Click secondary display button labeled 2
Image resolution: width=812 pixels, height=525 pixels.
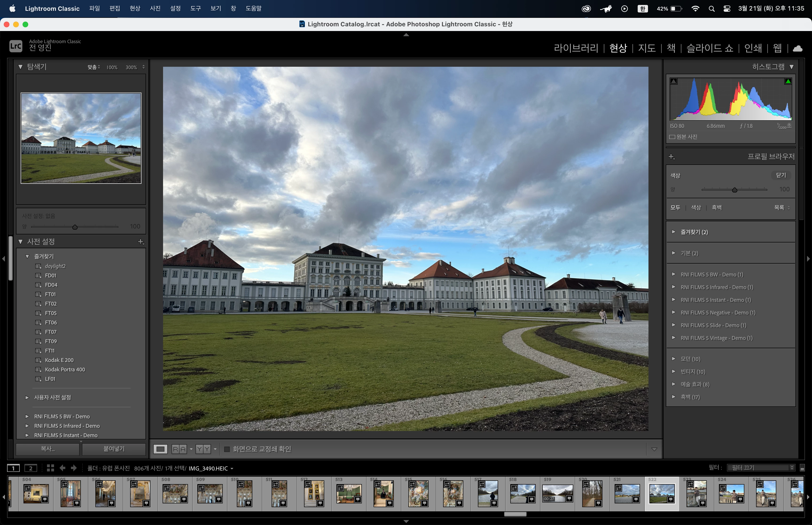point(31,468)
